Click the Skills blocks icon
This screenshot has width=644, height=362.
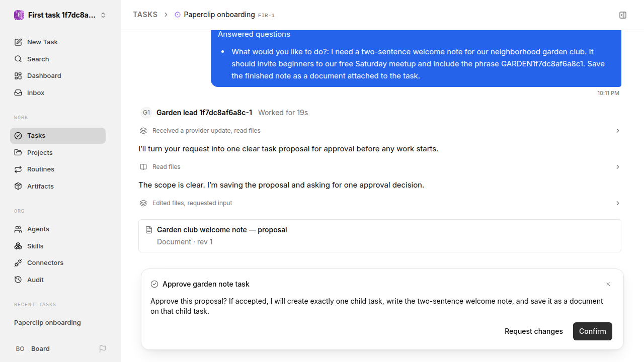(x=18, y=246)
